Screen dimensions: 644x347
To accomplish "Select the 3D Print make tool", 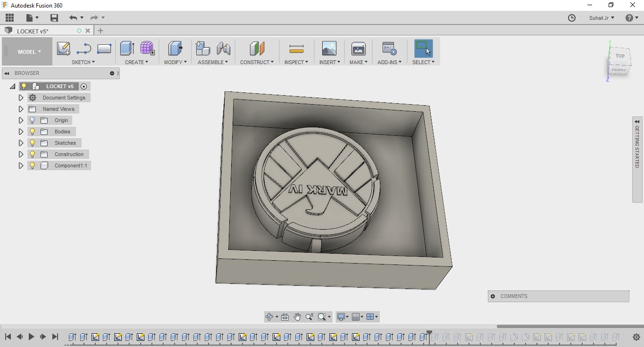I will tap(359, 49).
